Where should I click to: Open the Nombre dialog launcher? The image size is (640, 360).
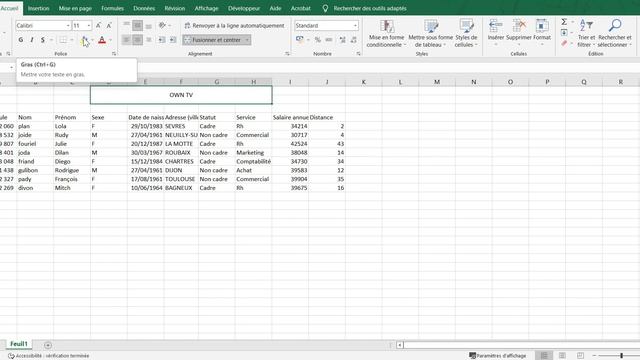click(x=358, y=54)
